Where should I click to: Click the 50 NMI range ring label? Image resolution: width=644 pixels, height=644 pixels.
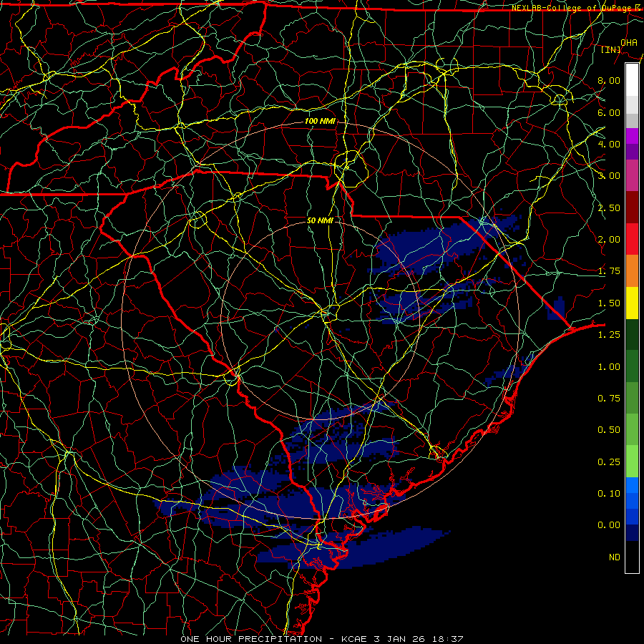pyautogui.click(x=320, y=220)
